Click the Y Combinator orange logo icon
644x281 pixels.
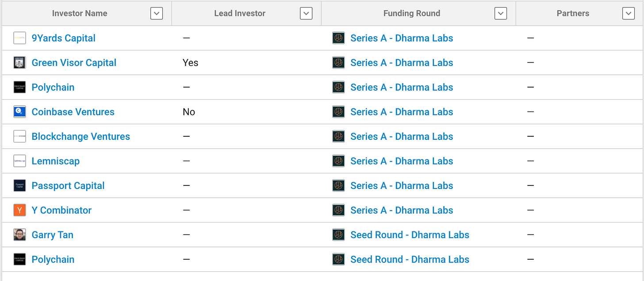pos(20,210)
